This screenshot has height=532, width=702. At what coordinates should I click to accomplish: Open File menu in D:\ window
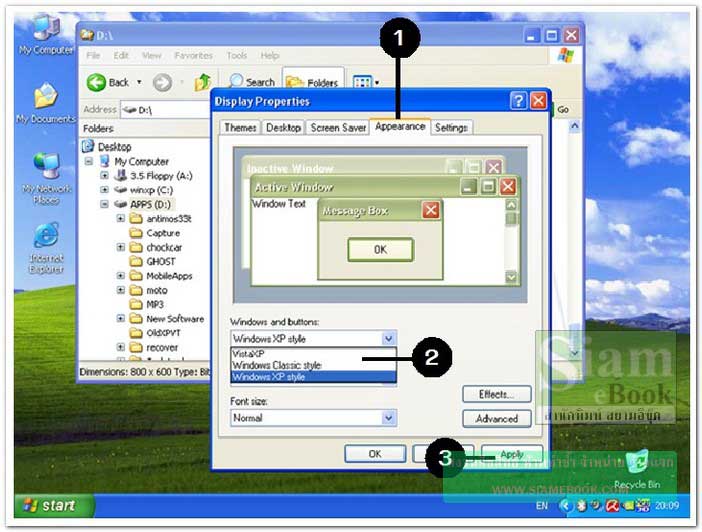[93, 56]
